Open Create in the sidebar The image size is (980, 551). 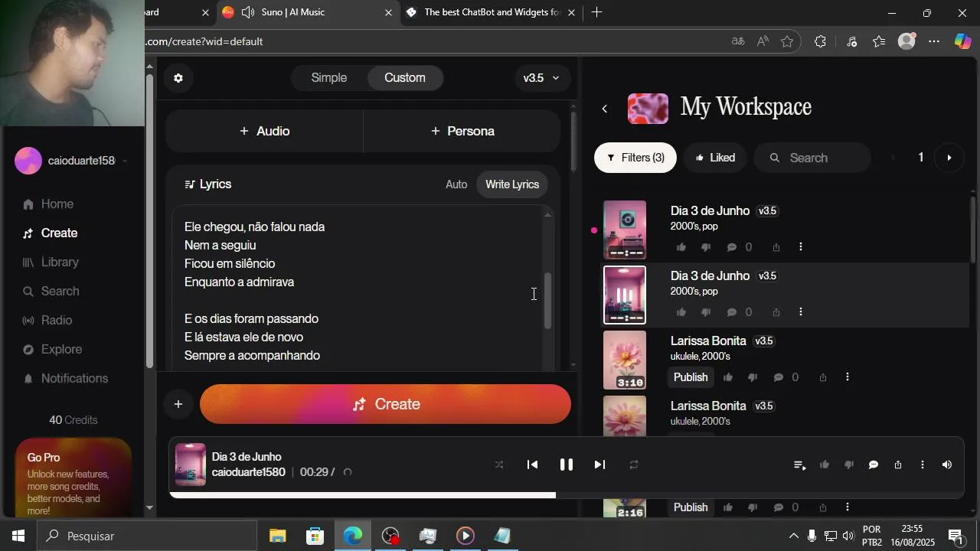coord(59,233)
